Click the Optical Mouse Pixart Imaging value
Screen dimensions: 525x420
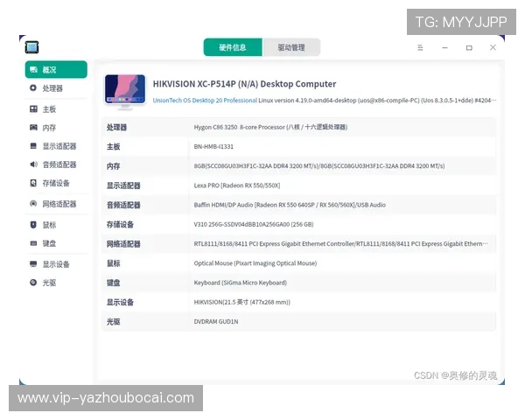255,262
